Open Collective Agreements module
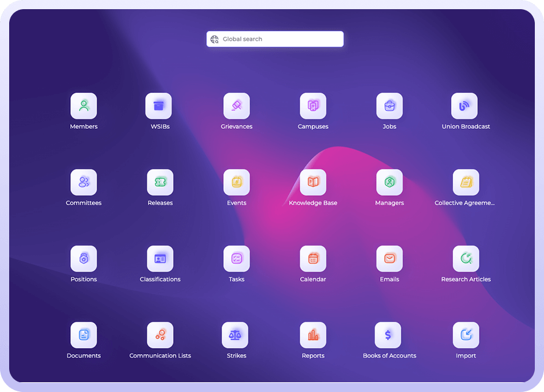The width and height of the screenshot is (544, 392). pos(466,183)
